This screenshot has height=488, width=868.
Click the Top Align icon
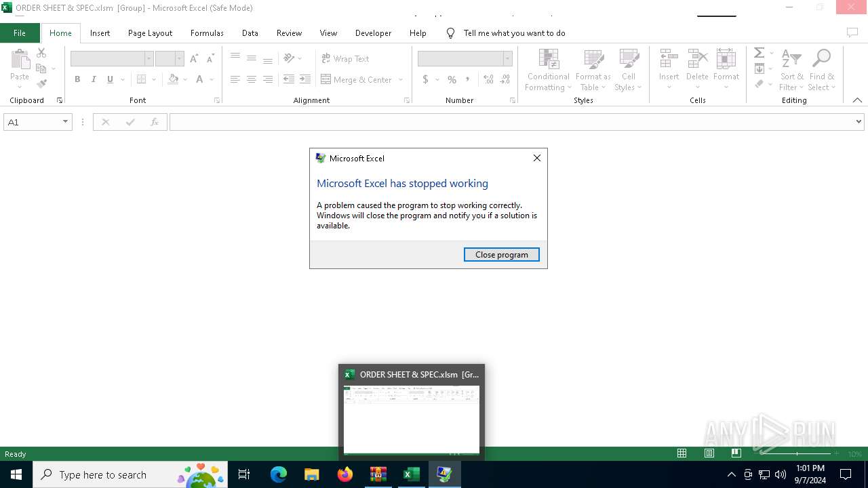[235, 58]
